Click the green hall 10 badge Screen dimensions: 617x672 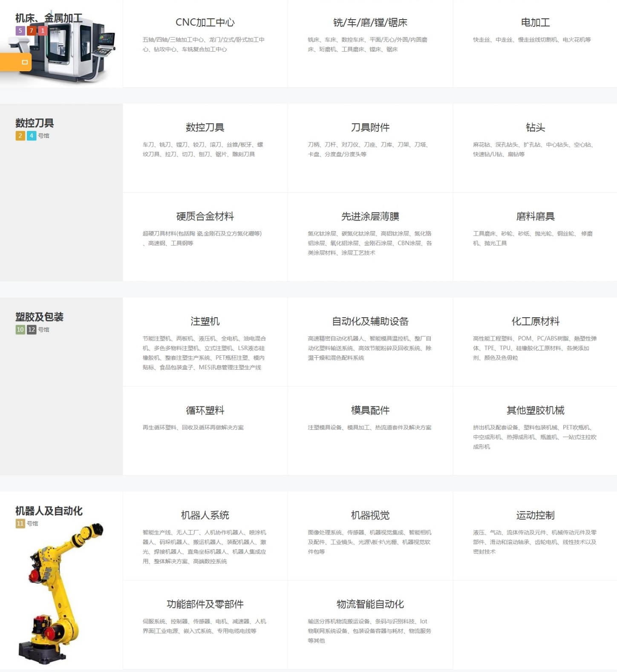click(20, 330)
